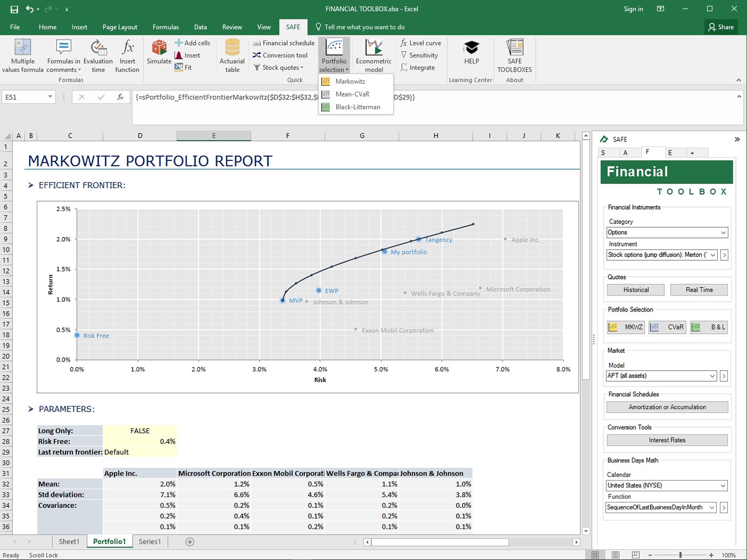The width and height of the screenshot is (747, 560).
Task: Click Insert distribution icon in ribbon
Action: pyautogui.click(x=179, y=55)
